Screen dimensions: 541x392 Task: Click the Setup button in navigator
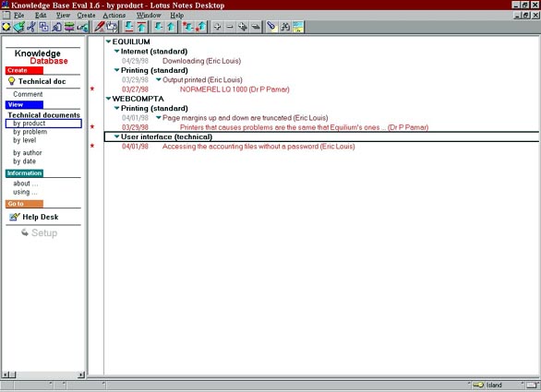coord(39,232)
